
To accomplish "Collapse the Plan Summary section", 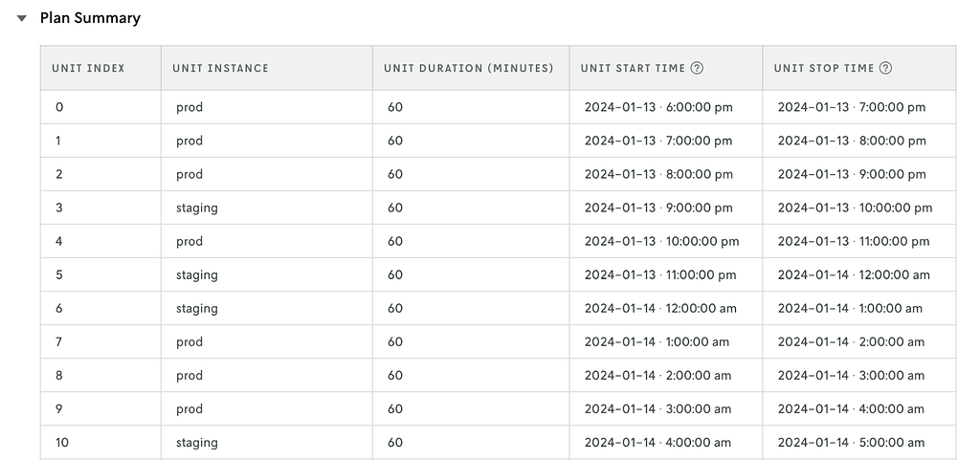I will [22, 18].
